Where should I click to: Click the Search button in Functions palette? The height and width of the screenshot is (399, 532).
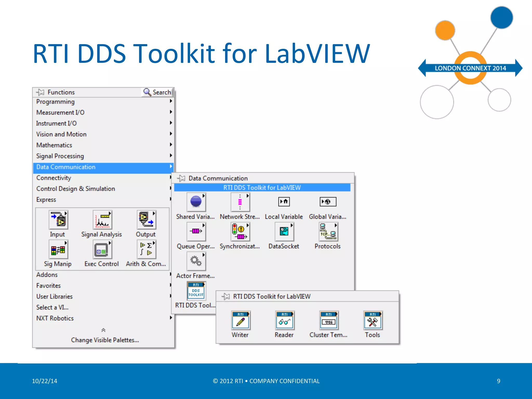pyautogui.click(x=157, y=92)
